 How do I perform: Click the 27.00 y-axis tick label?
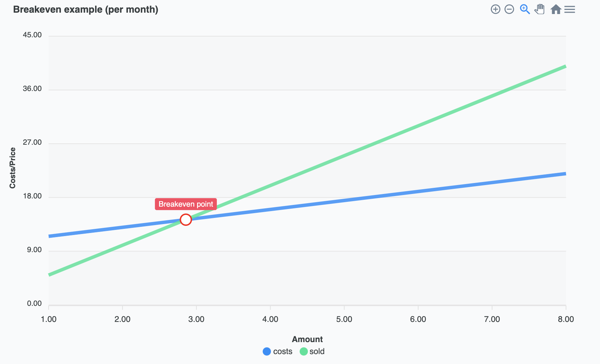pos(32,142)
